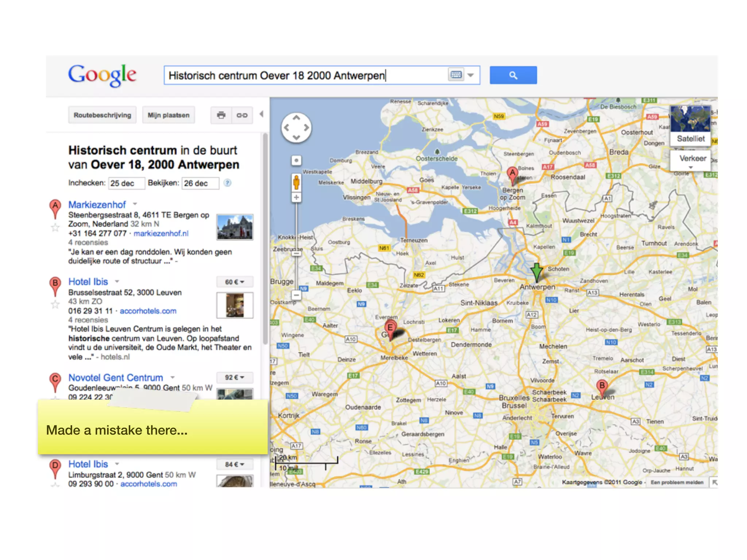This screenshot has height=560, width=747.
Task: Open the on-screen keyboard icon in search box
Action: [456, 75]
